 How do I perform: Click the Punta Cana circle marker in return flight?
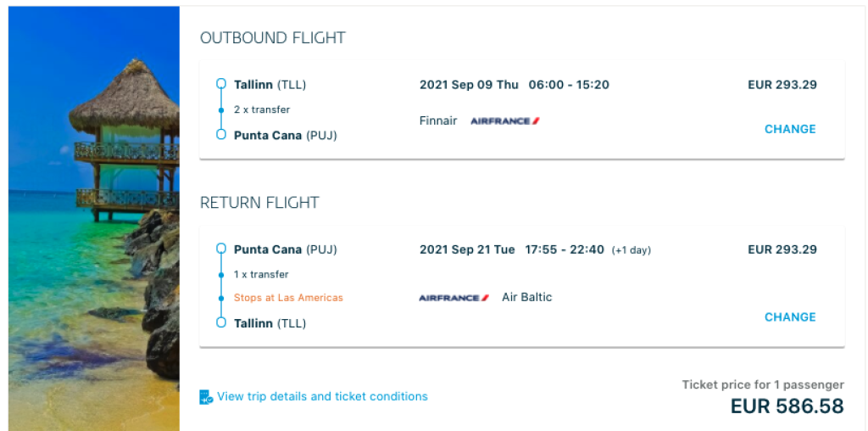pos(221,249)
